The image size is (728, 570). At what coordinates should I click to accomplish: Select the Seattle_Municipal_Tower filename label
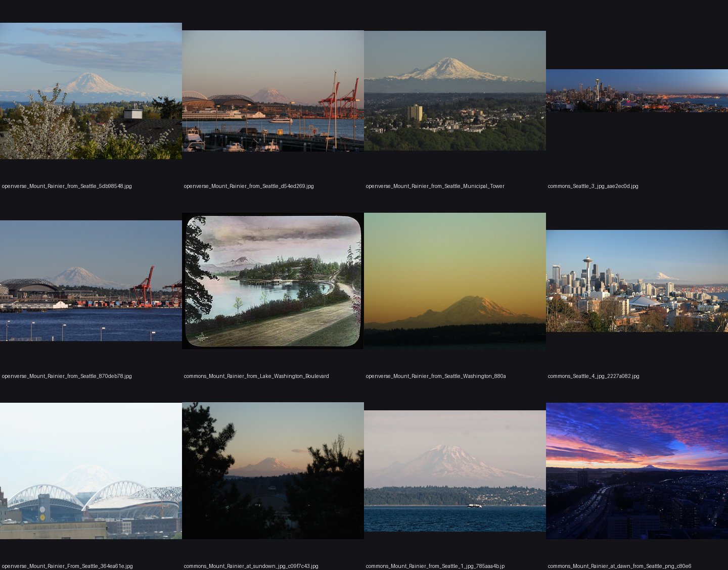click(435, 186)
